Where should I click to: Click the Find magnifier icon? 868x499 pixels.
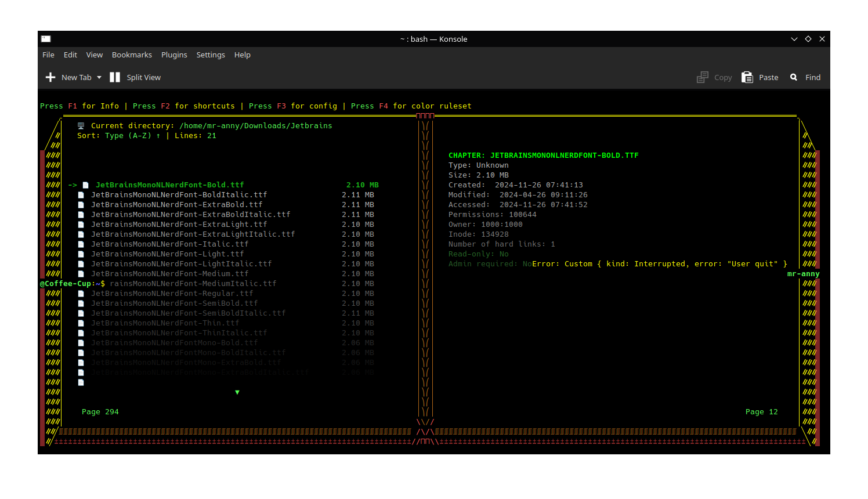(x=794, y=77)
